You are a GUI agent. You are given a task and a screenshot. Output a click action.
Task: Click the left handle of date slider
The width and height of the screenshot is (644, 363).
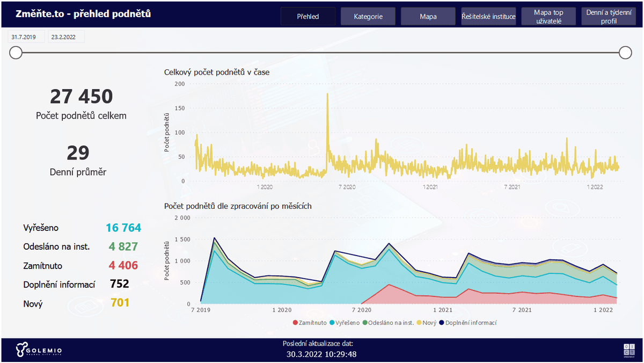click(16, 52)
